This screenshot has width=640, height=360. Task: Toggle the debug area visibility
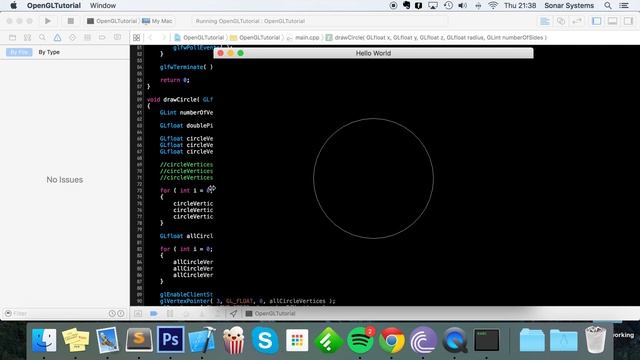612,21
